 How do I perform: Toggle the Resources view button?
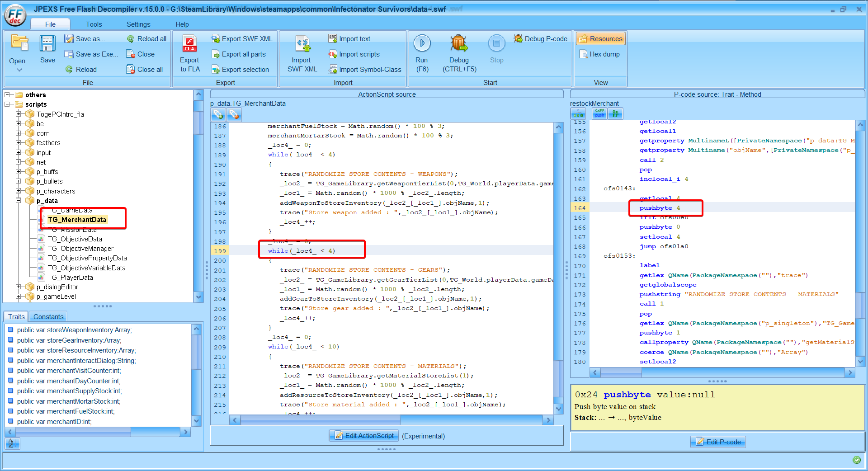pyautogui.click(x=601, y=39)
